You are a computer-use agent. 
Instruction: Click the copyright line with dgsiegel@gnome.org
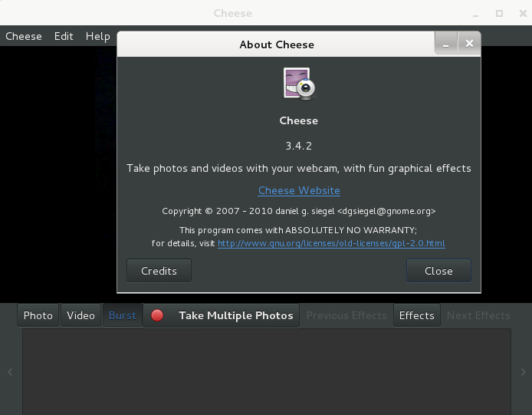coord(298,211)
